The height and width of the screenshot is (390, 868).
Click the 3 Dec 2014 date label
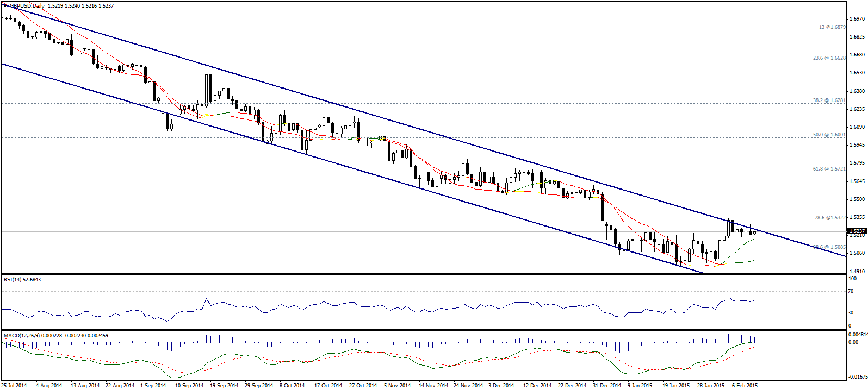coord(501,386)
